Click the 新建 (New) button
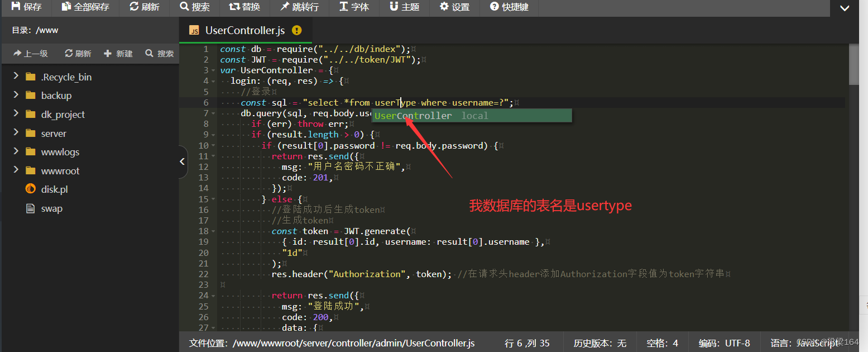 coord(118,53)
